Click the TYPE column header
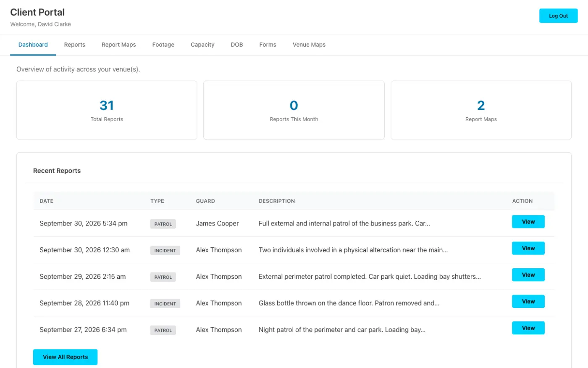Image resolution: width=588 pixels, height=368 pixels. pyautogui.click(x=157, y=201)
